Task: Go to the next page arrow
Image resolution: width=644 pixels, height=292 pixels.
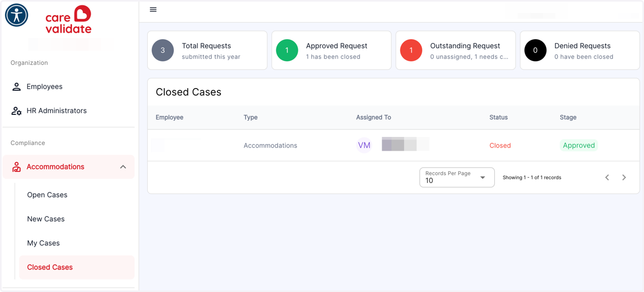Action: (x=624, y=177)
